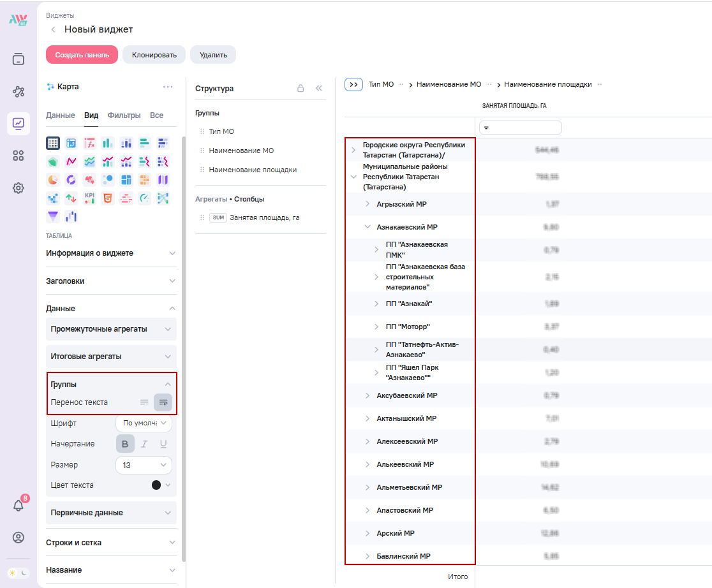Screen dimensions: 712x588
Task: Click the Создать панель button
Action: [82, 54]
